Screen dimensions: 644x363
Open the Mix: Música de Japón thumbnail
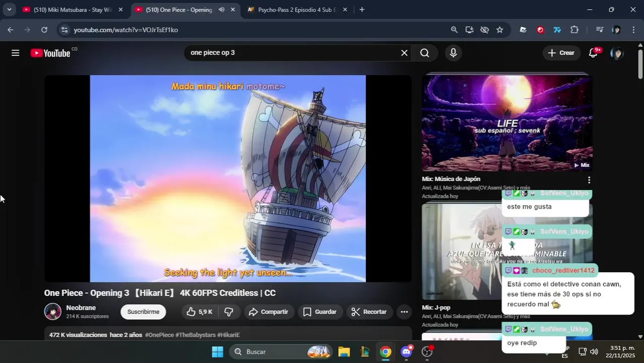click(507, 123)
